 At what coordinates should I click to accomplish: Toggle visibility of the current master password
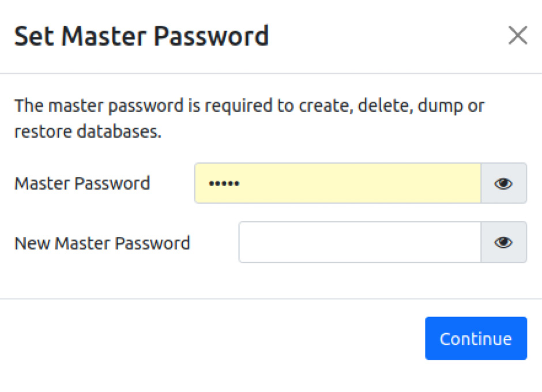pos(503,183)
